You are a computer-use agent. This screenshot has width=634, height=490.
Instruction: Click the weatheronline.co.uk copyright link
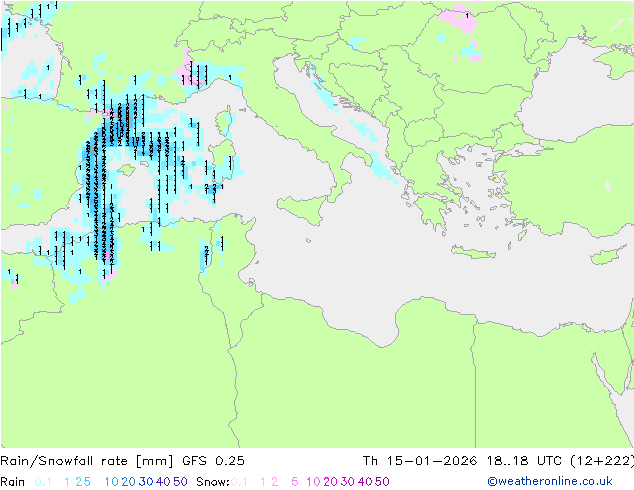(x=549, y=481)
